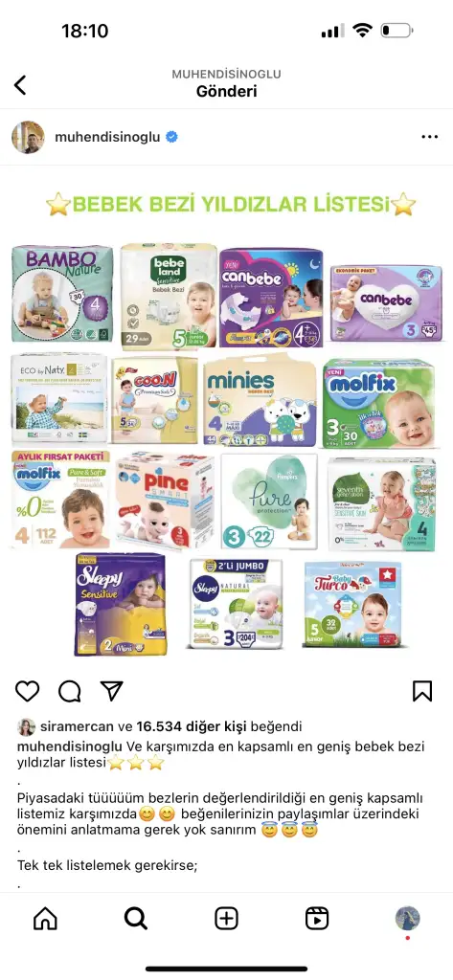Open comments with speech bubble icon
The image size is (453, 980).
70,691
